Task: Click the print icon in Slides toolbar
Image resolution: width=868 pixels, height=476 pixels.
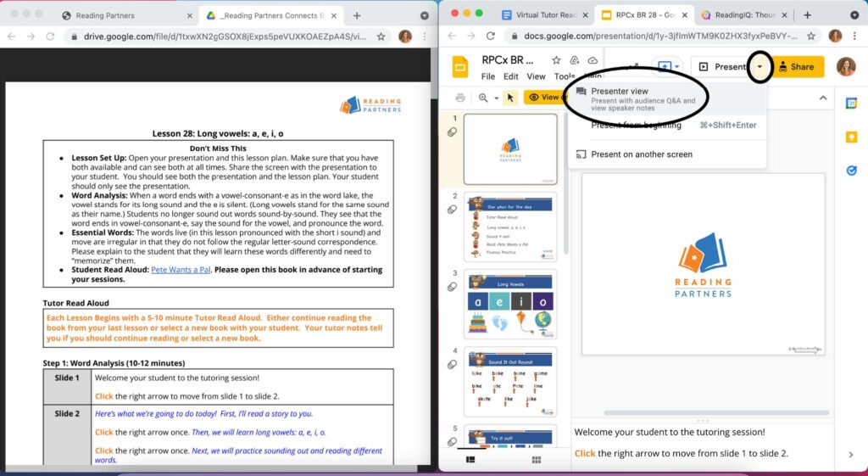Action: point(460,98)
